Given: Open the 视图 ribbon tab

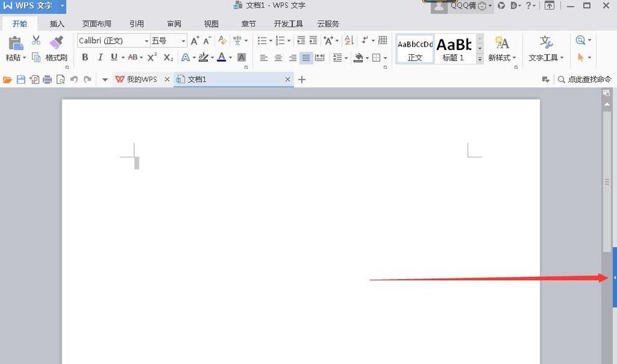Looking at the screenshot, I should click(211, 24).
